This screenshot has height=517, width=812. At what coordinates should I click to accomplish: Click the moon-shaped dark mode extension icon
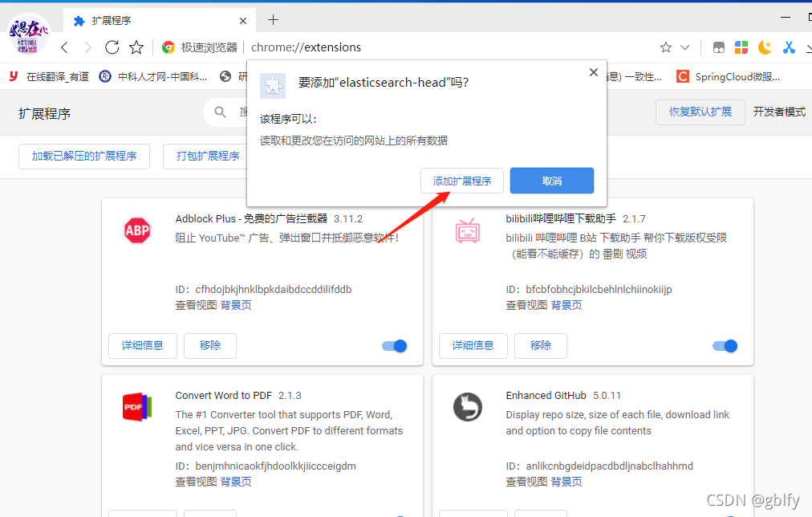coord(765,47)
